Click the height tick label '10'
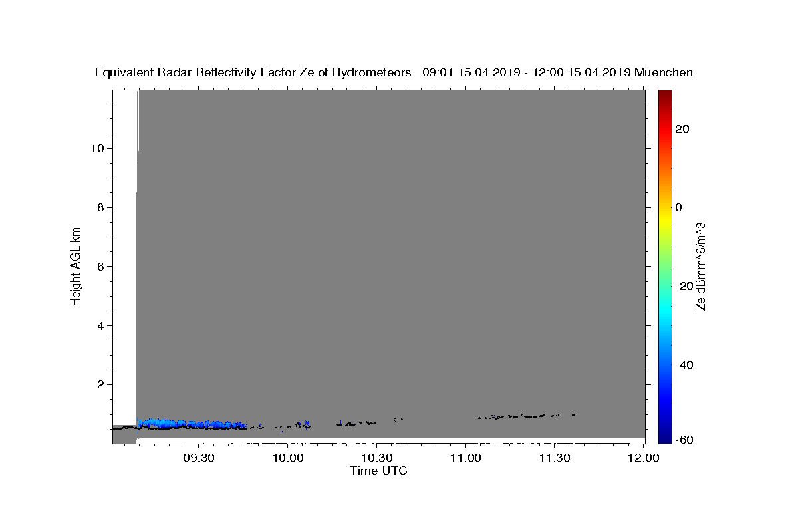Viewport: 798px width, 532px height. 96,148
